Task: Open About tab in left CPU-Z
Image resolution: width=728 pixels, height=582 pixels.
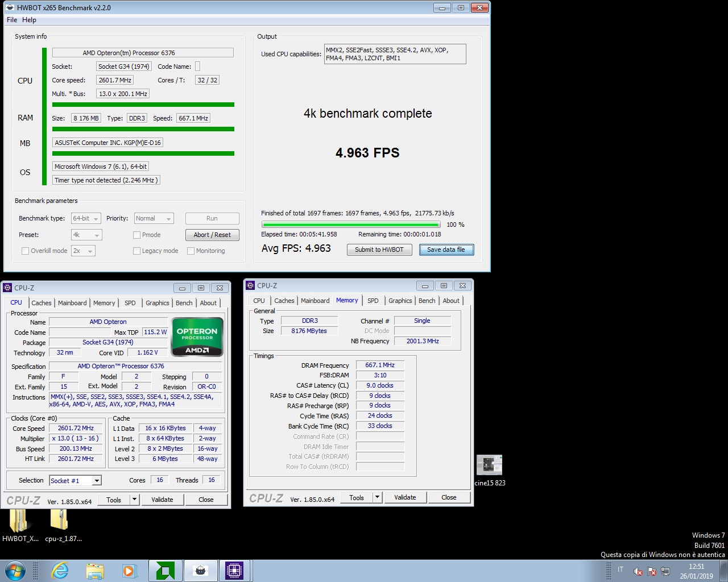Action: (x=208, y=303)
